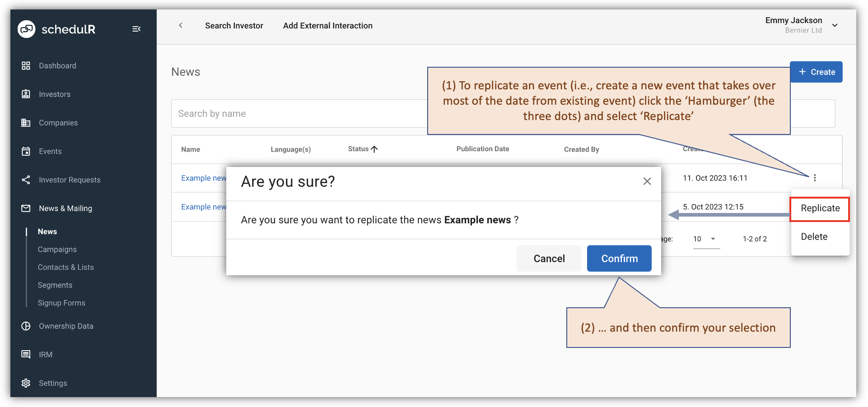
Task: Open the Events calendar icon
Action: click(26, 151)
